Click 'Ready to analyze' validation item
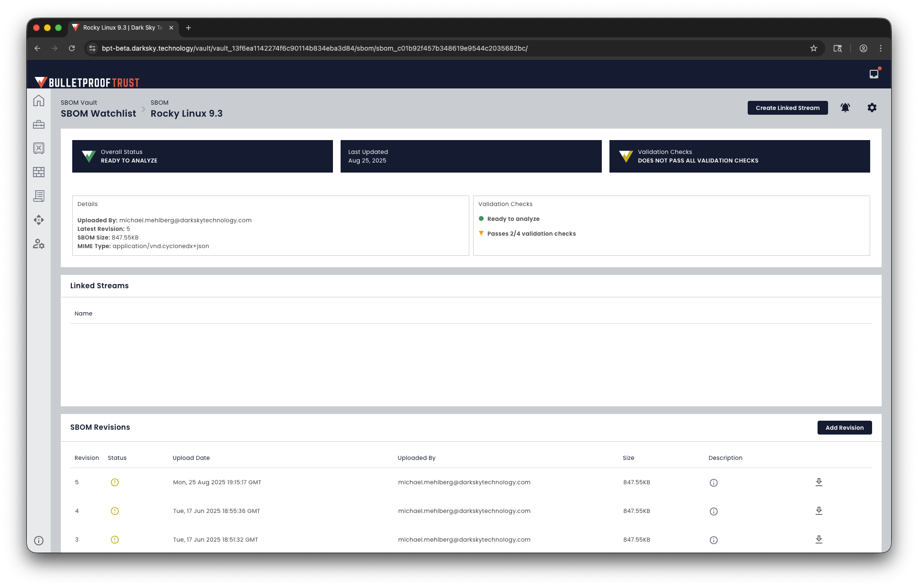The image size is (918, 588). coord(513,219)
